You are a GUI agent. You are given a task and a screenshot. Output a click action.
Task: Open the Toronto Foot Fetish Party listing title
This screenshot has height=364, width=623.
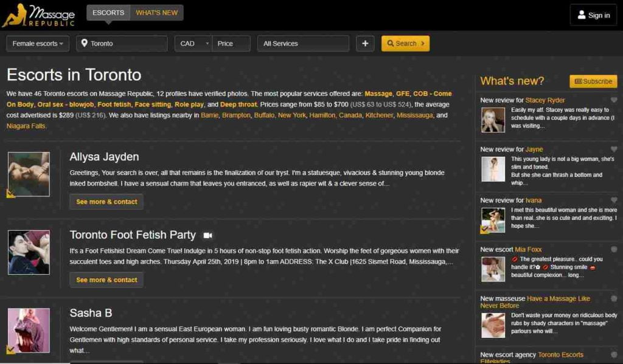coord(133,235)
